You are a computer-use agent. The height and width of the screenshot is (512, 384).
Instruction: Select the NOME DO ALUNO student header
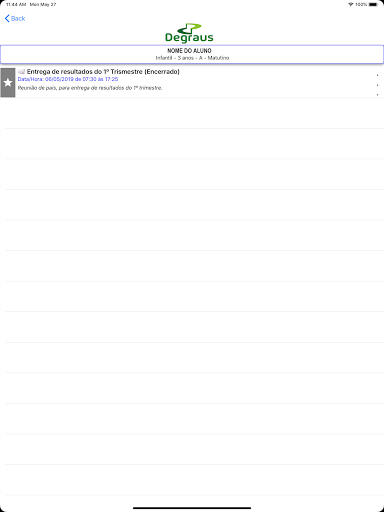click(x=192, y=54)
